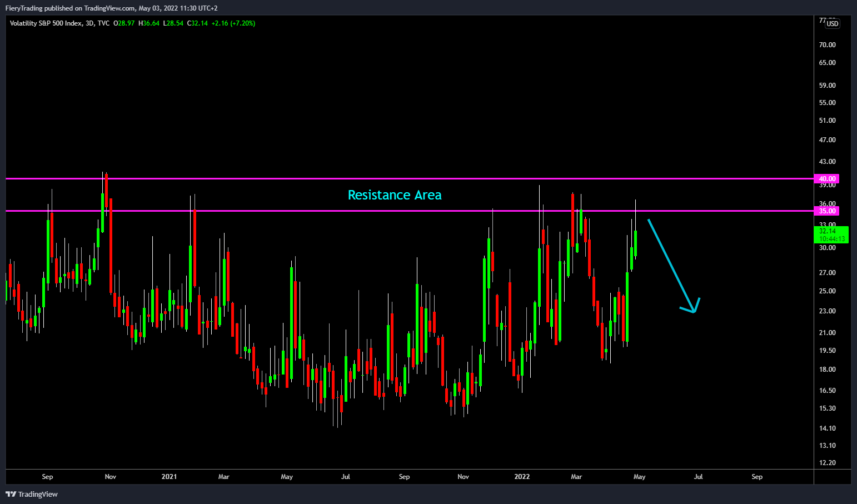The width and height of the screenshot is (857, 504).
Task: Click the 2022 year label on time axis
Action: coord(522,477)
